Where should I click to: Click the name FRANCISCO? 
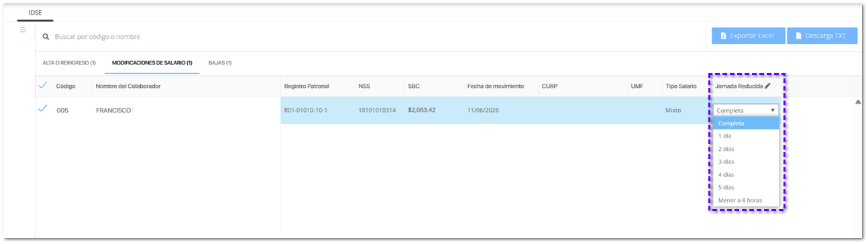pyautogui.click(x=113, y=111)
